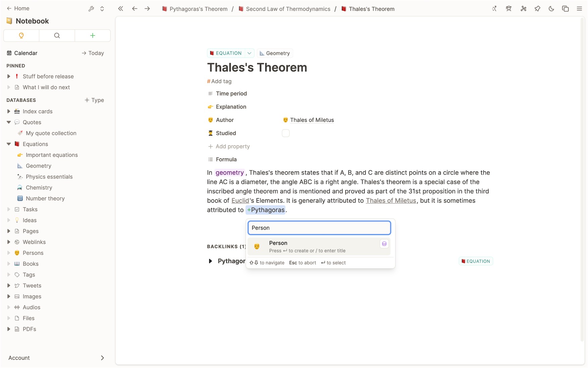Open EQUATION type dropdown arrow
Screen dimensions: 588x368
(x=249, y=53)
